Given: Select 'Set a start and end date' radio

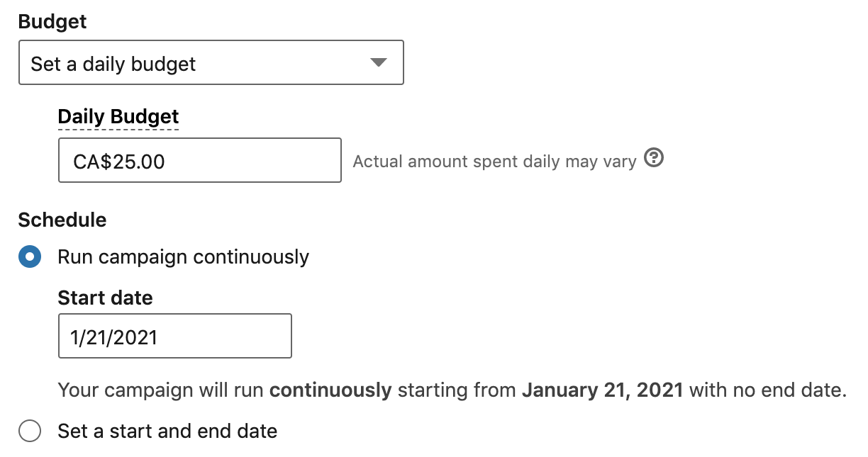Looking at the screenshot, I should [30, 431].
